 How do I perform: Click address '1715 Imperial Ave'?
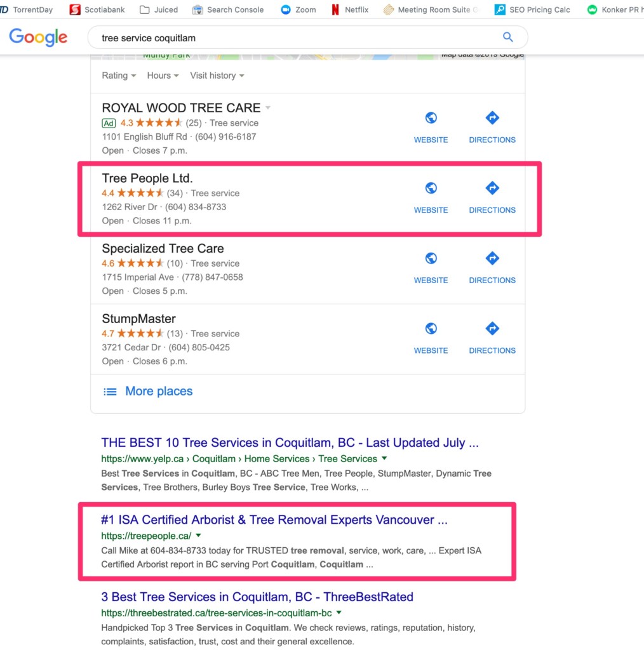click(138, 277)
